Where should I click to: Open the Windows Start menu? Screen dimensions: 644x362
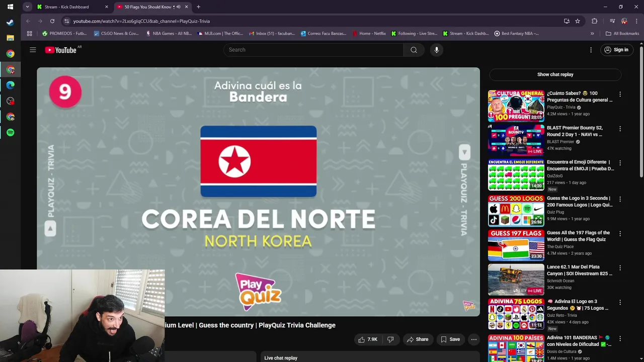(x=10, y=7)
